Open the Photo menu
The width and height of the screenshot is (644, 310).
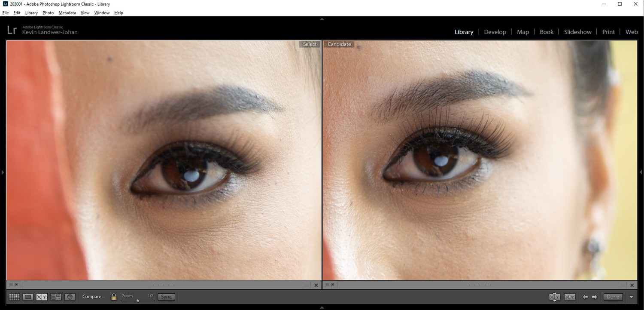coord(48,12)
